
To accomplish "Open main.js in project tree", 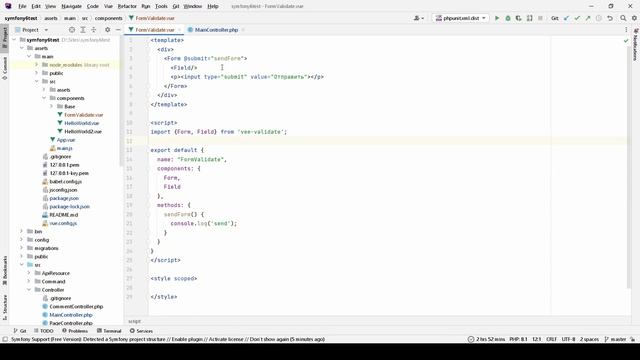I will coord(64,148).
